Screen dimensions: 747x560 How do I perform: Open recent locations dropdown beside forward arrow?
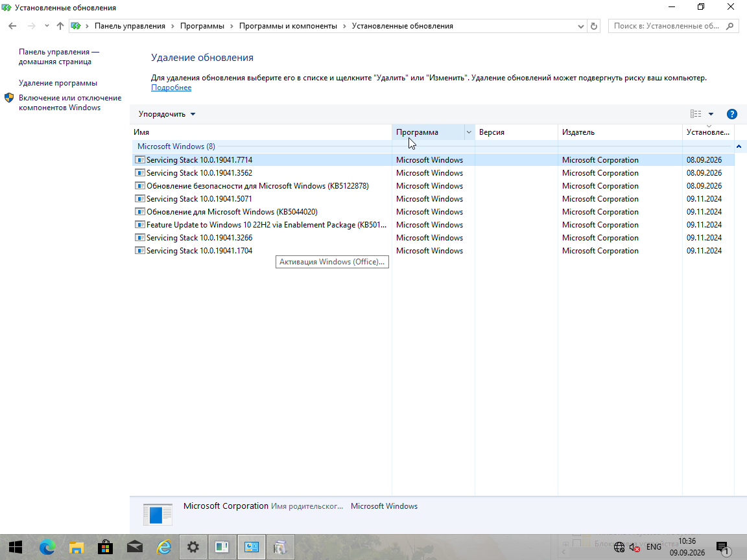(47, 26)
